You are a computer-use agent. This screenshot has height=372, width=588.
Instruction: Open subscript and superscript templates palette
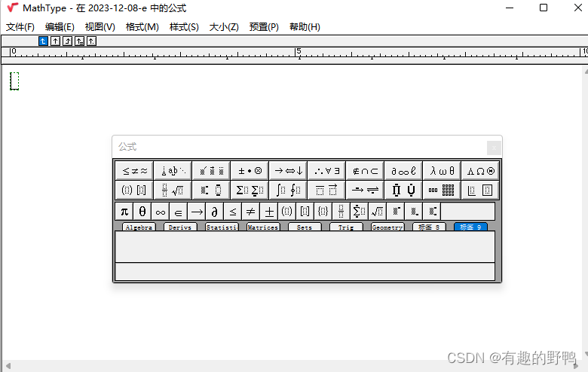pos(211,190)
